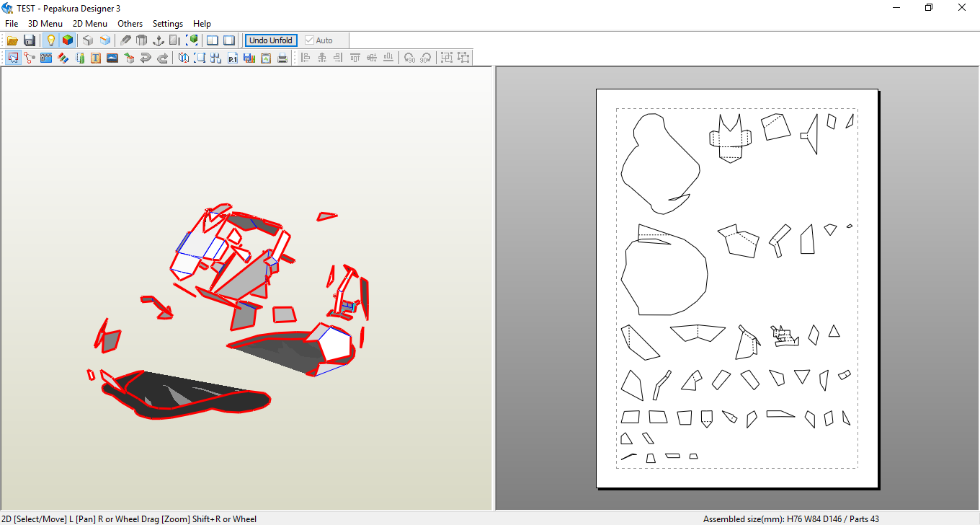The image size is (980, 525).
Task: Open the Others menu
Action: coord(130,24)
